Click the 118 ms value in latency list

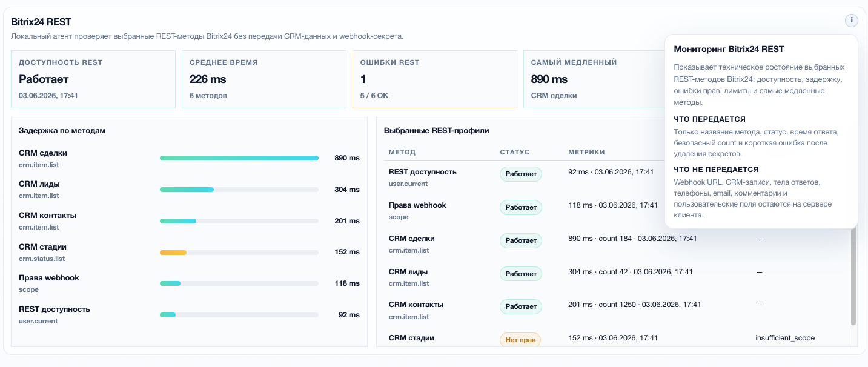coord(347,283)
